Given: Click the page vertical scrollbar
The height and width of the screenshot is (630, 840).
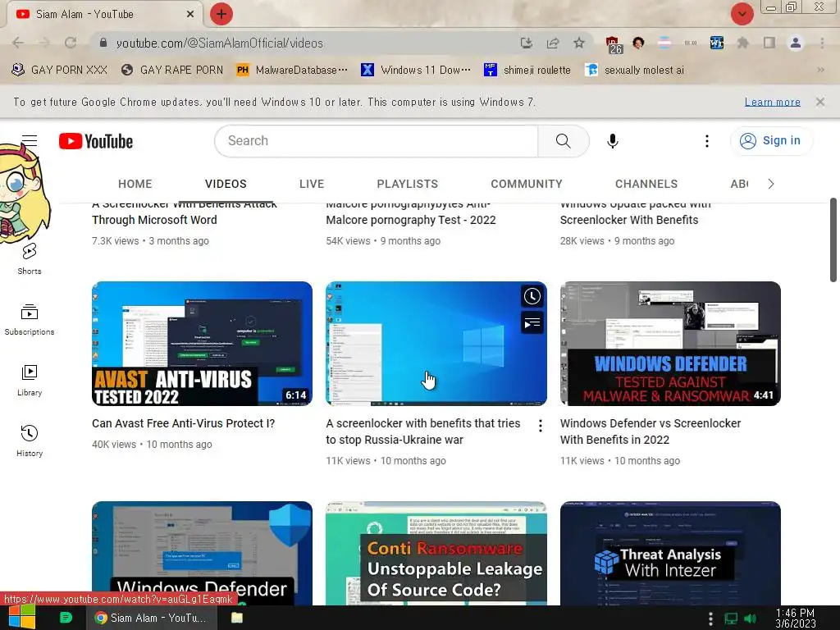Looking at the screenshot, I should pos(833,240).
